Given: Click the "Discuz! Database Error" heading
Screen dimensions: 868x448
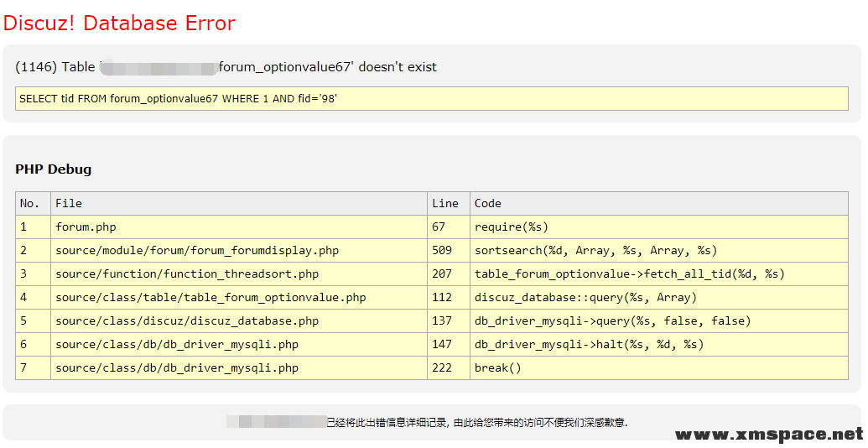Looking at the screenshot, I should pyautogui.click(x=119, y=23).
